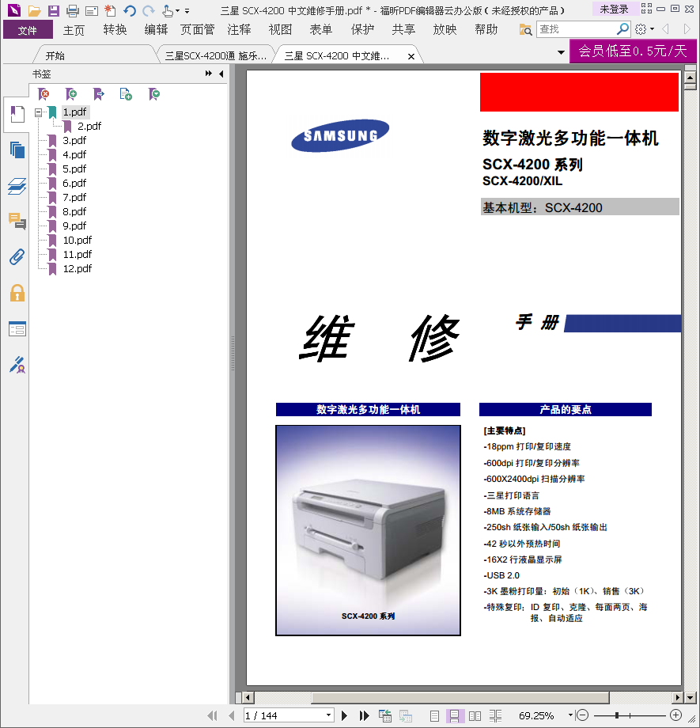Image resolution: width=700 pixels, height=728 pixels.
Task: Click the zoom out minus button
Action: [583, 715]
